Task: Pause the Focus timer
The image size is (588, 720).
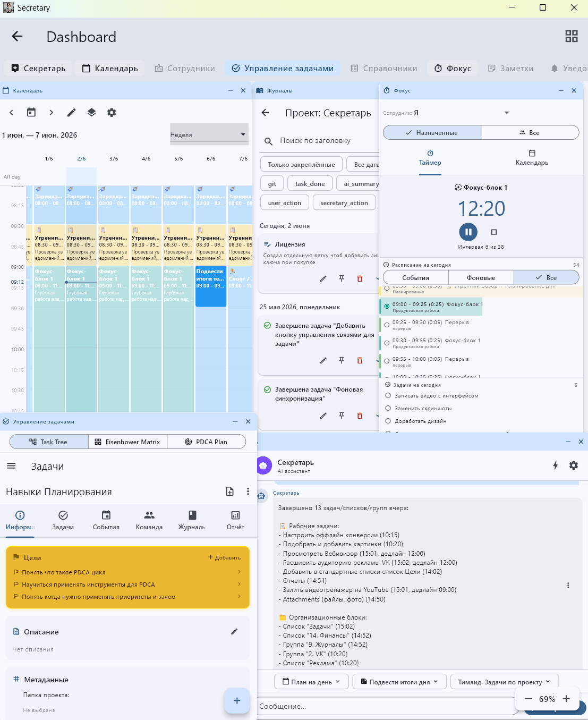Action: click(468, 232)
